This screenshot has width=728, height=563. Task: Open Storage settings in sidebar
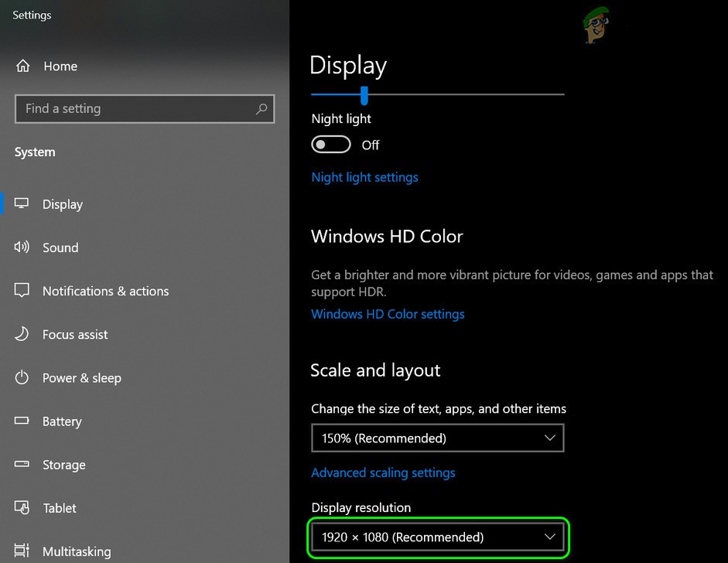point(63,465)
